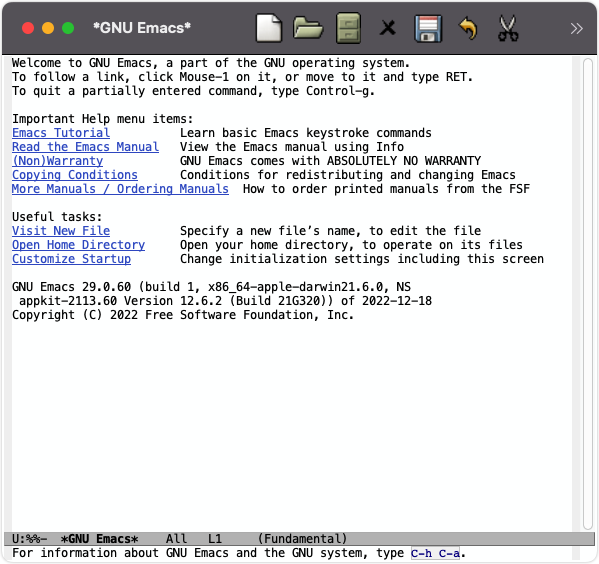View the Copying Conditions link
This screenshot has width=599, height=564.
pyautogui.click(x=74, y=175)
